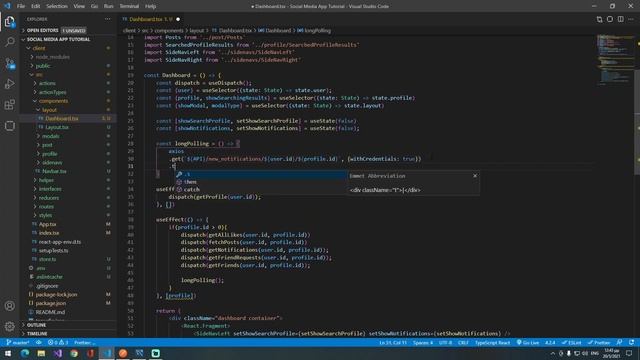
Task: Open the File menu
Action: tap(21, 6)
